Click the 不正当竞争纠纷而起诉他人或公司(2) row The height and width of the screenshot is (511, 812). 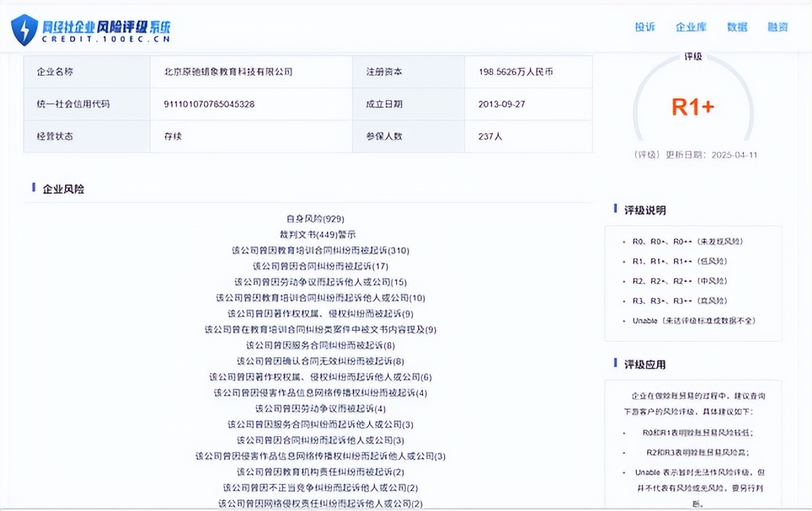(320, 488)
